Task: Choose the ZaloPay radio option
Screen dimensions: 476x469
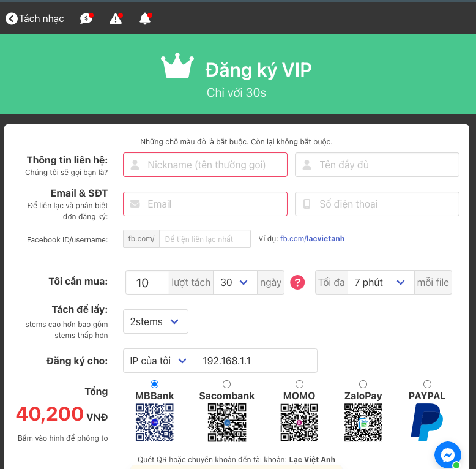Action: pyautogui.click(x=363, y=384)
